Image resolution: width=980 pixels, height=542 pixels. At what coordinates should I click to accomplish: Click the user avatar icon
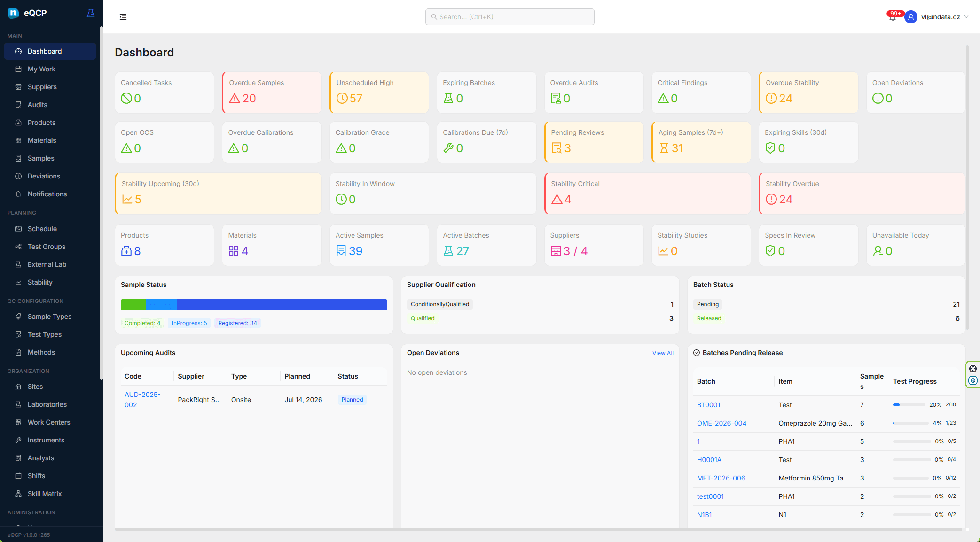[x=911, y=17]
